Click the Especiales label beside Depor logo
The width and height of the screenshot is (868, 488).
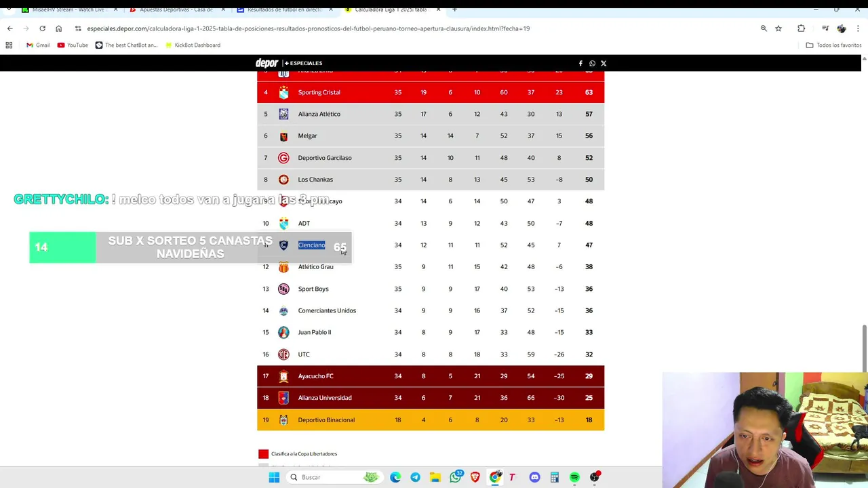304,63
